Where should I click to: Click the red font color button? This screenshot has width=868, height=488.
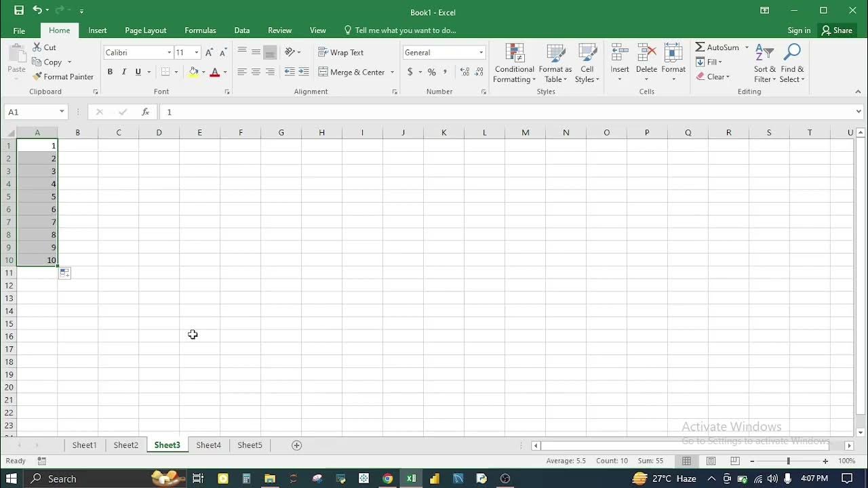click(x=215, y=72)
